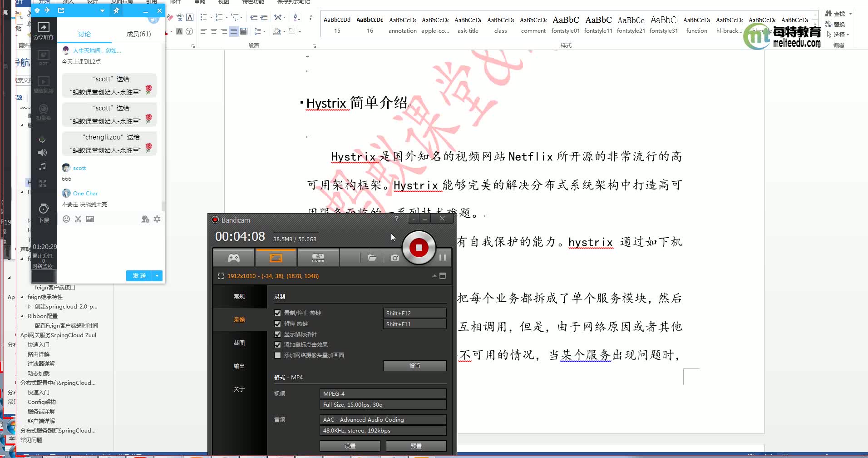
Task: Toggle 暂停 热键 checkbox
Action: click(277, 324)
